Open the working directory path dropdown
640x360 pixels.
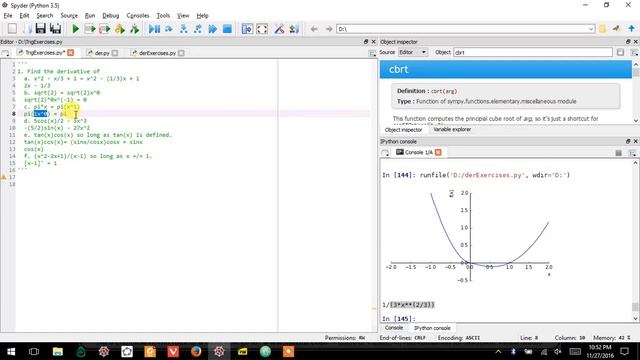[x=591, y=29]
